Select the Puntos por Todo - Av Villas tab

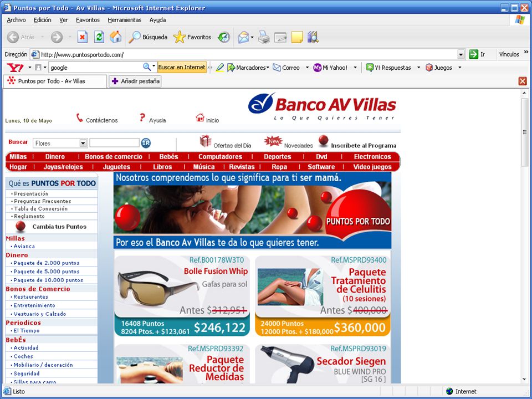(55, 81)
